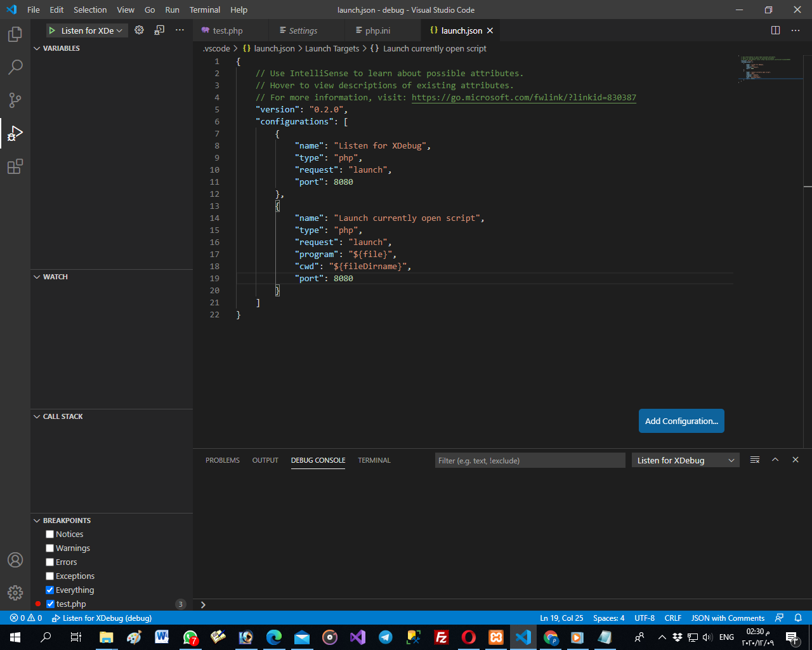Open the Accounts icon in activity bar
Viewport: 812px width, 650px height.
pos(15,560)
